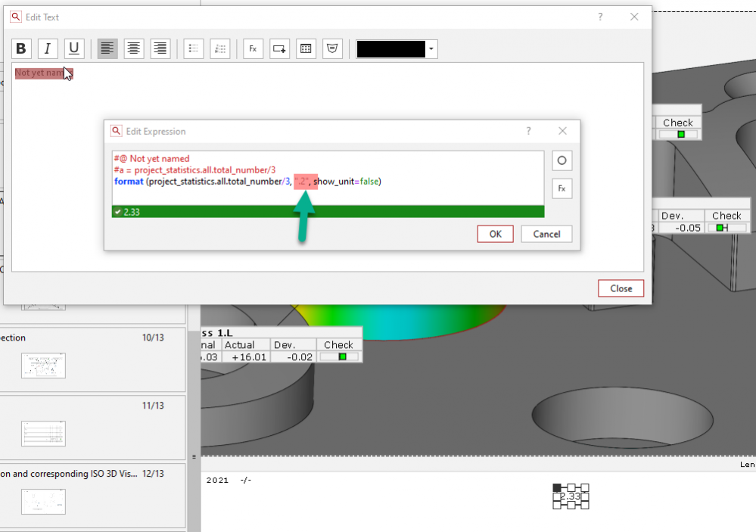Viewport: 756px width, 532px height.
Task: Select left text alignment
Action: 107,49
